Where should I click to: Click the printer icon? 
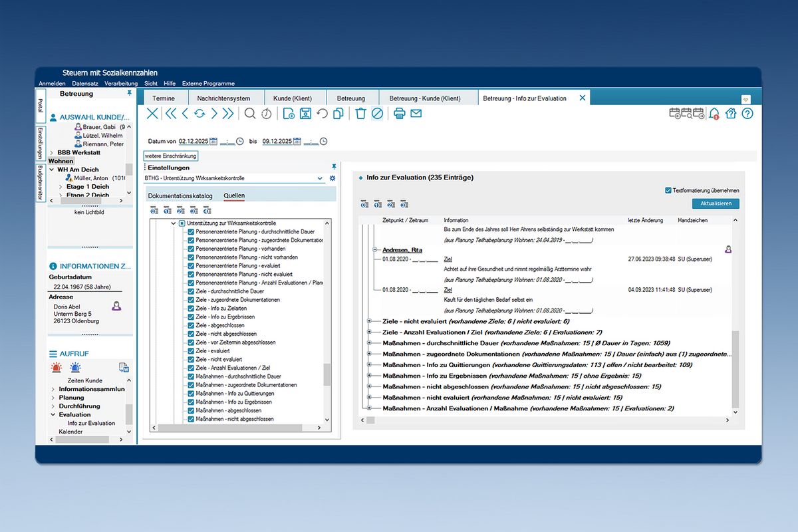(399, 114)
